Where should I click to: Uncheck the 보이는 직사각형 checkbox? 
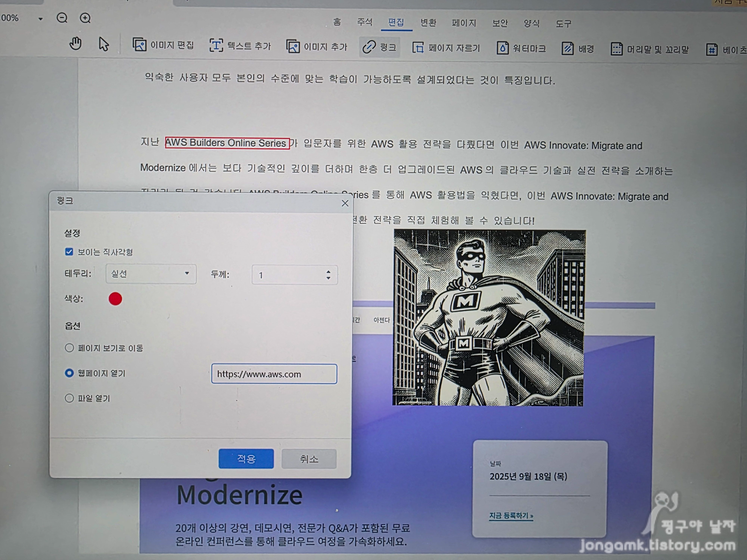69,252
